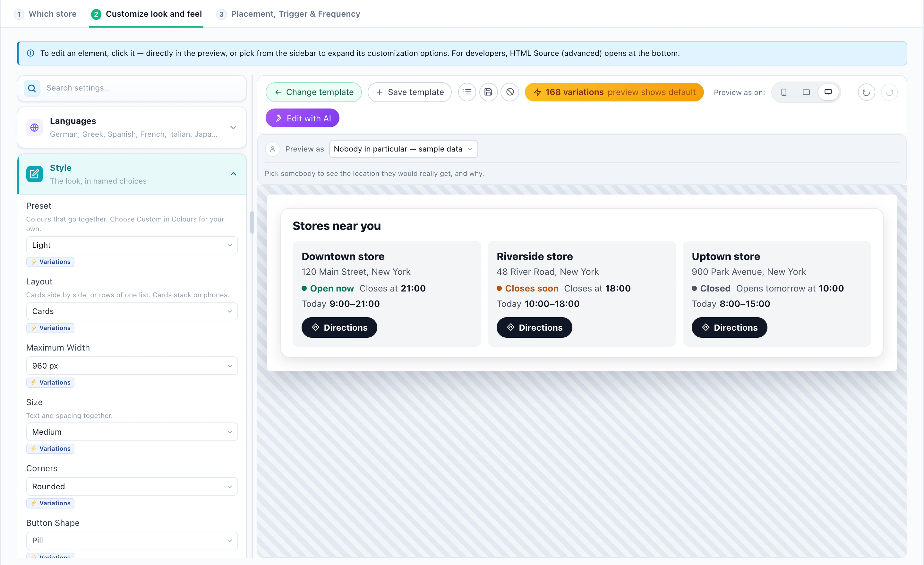Click the search magnifier icon

point(32,88)
